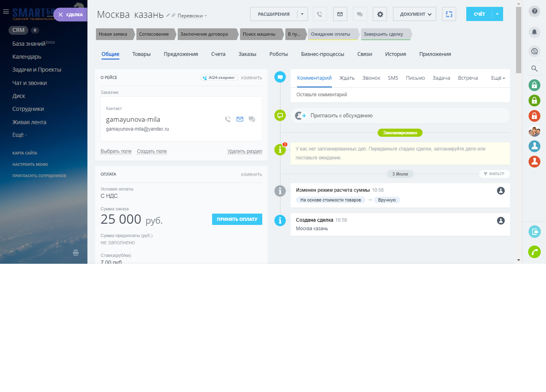546x392 pixels.
Task: Click green phone call button at bottom right
Action: pos(534,252)
